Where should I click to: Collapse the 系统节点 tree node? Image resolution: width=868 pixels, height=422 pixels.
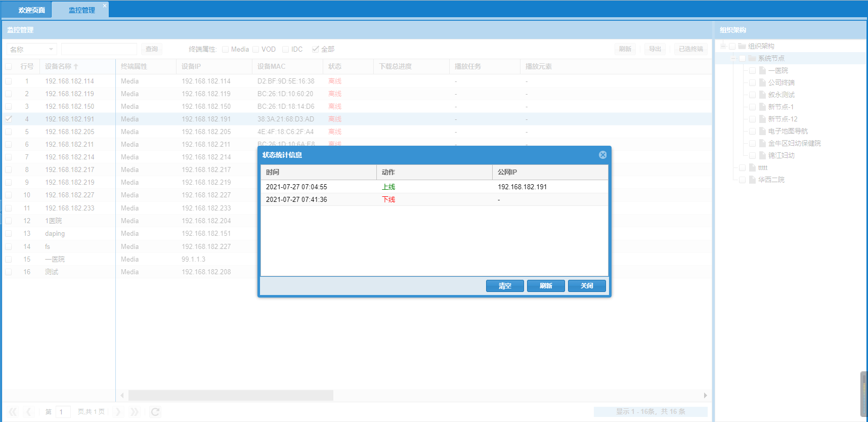(x=733, y=58)
